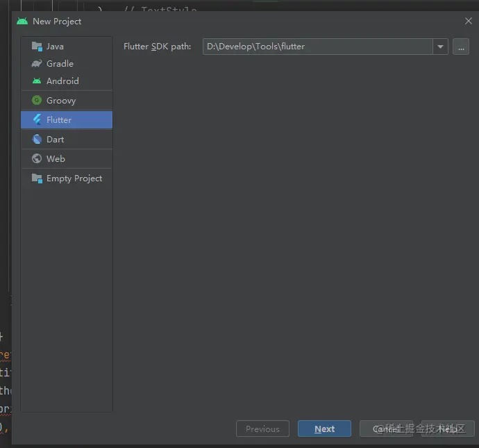This screenshot has height=448, width=479.
Task: Click the Flutter logo icon
Action: point(37,119)
